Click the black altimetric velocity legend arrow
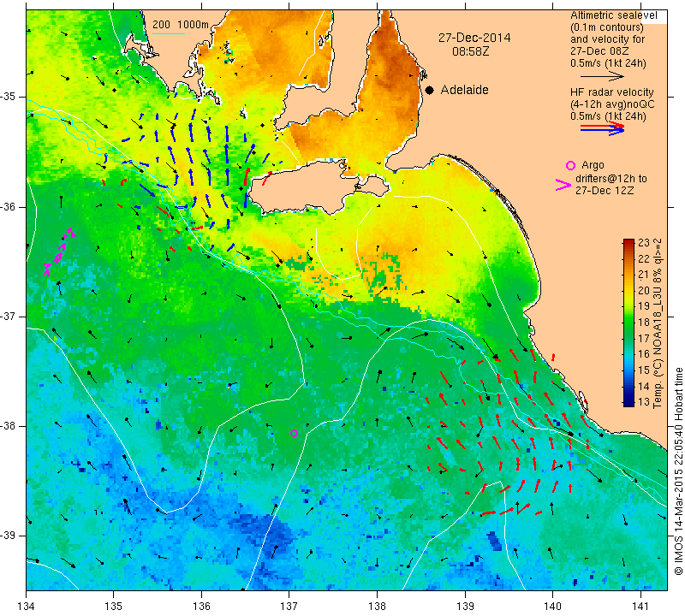This screenshot has height=616, width=685. [602, 77]
